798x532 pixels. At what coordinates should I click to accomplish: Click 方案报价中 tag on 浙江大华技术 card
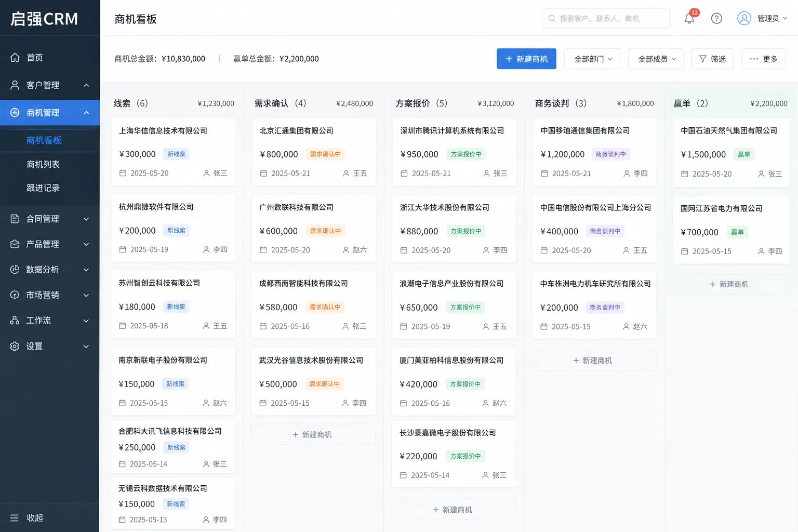tap(465, 231)
